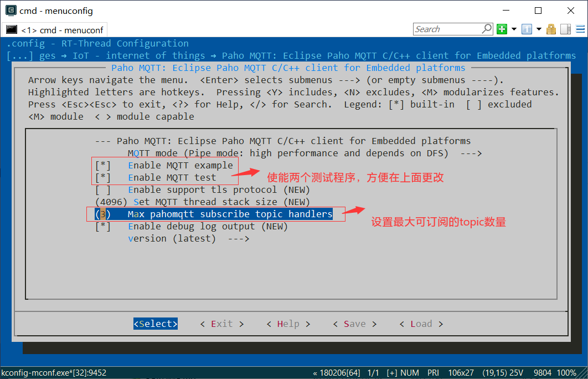Click the blue active console number icon
Viewport: 588px width, 379px height.
coord(527,29)
